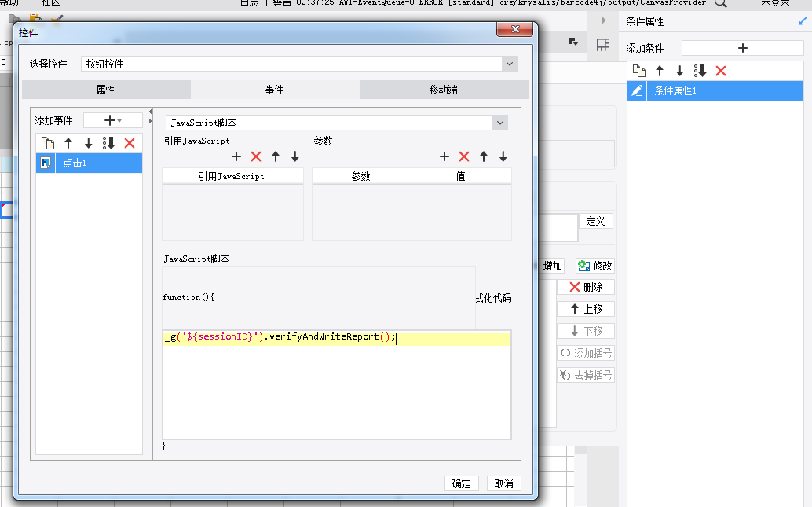The image size is (812, 507).
Task: Move parameter down arrow under 参数
Action: point(503,156)
